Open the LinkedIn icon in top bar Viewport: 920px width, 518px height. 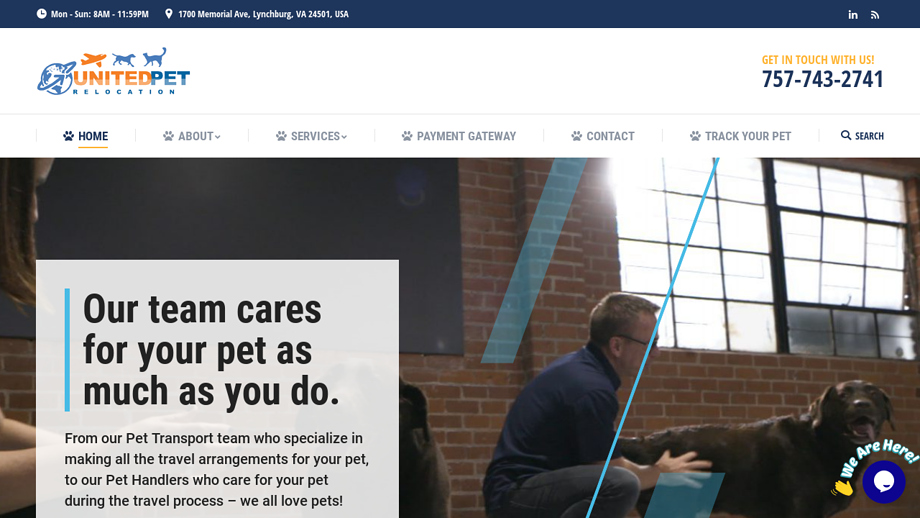[x=853, y=15]
